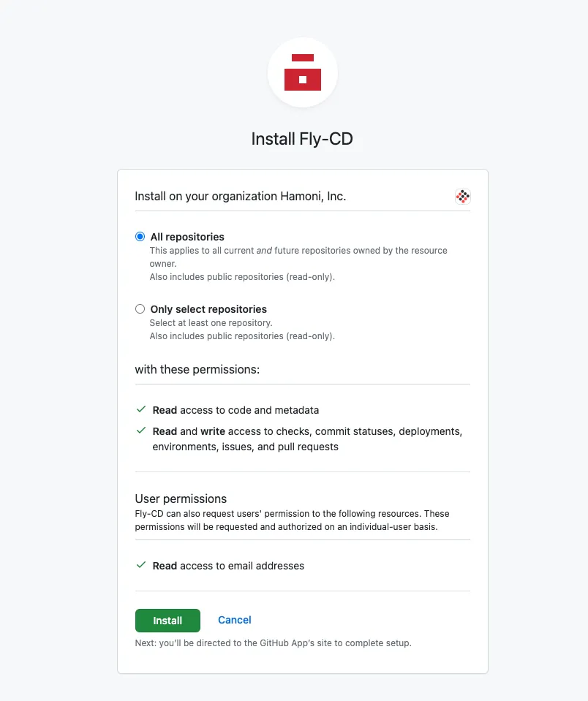Image resolution: width=588 pixels, height=701 pixels.
Task: Click the bold All repositories label
Action: click(187, 236)
